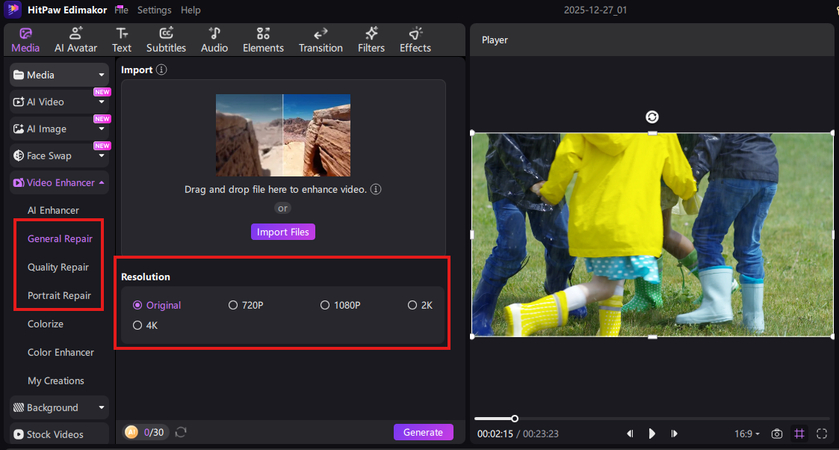
Task: Enter fullscreen player view
Action: pyautogui.click(x=822, y=433)
